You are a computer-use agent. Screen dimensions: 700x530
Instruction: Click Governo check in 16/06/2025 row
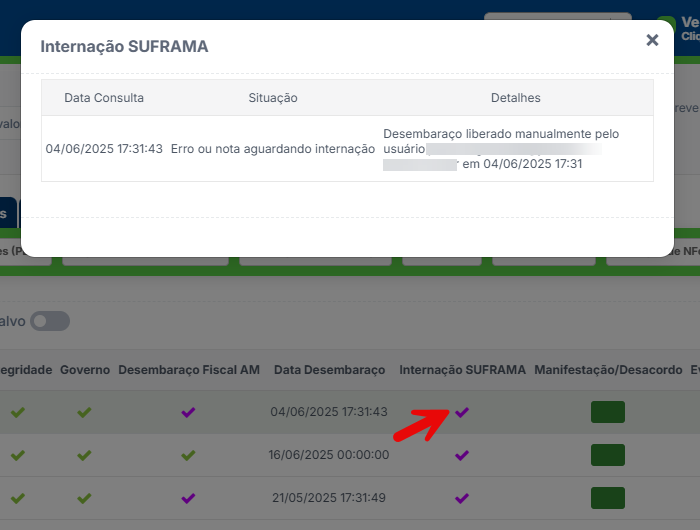click(84, 455)
